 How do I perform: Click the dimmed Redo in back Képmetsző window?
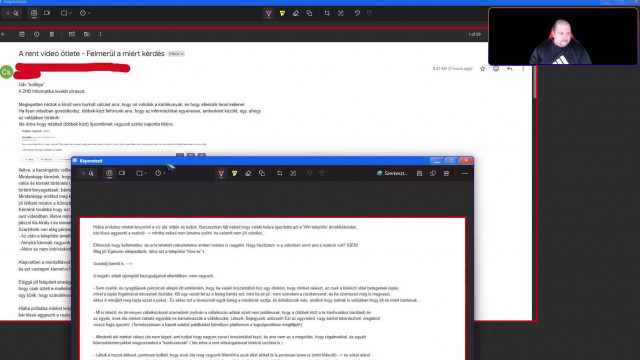370,13
